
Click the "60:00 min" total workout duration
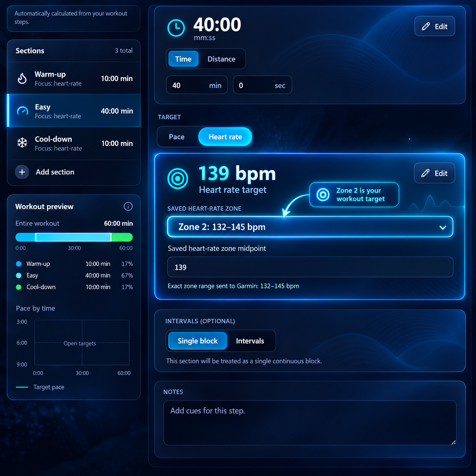[118, 223]
